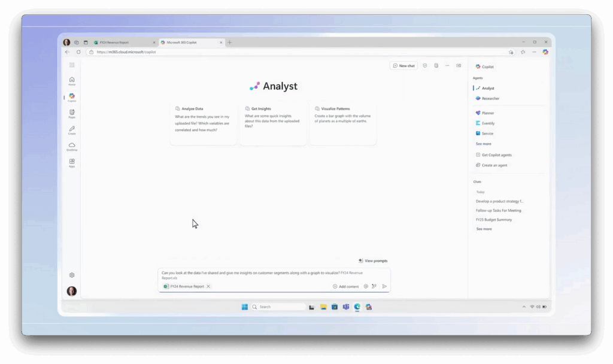Close the FY24 Revenue Report tab
This screenshot has height=364, width=613.
154,43
